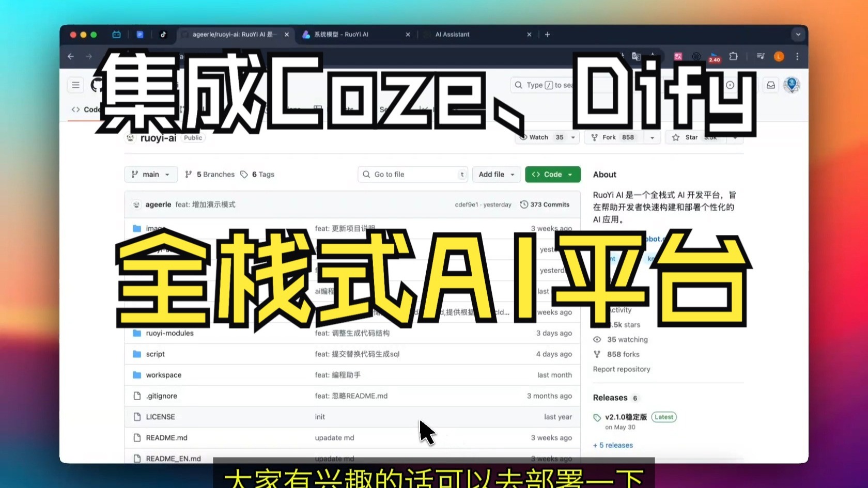Click the pink extension icon in toolbar
The width and height of the screenshot is (868, 488).
678,56
